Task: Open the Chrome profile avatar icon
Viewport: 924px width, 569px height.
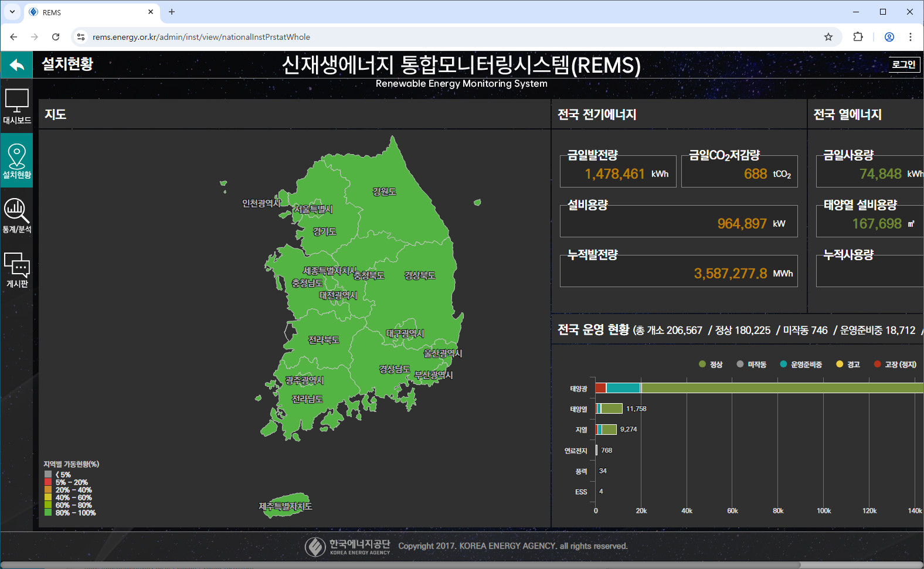Action: click(x=889, y=37)
